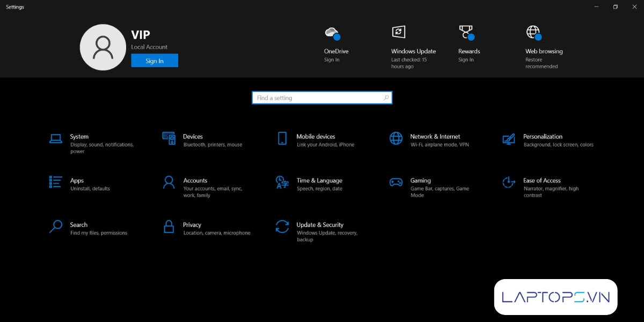Viewport: 644px width, 322px height.
Task: Click the "Restore recommended" status text
Action: pos(541,63)
